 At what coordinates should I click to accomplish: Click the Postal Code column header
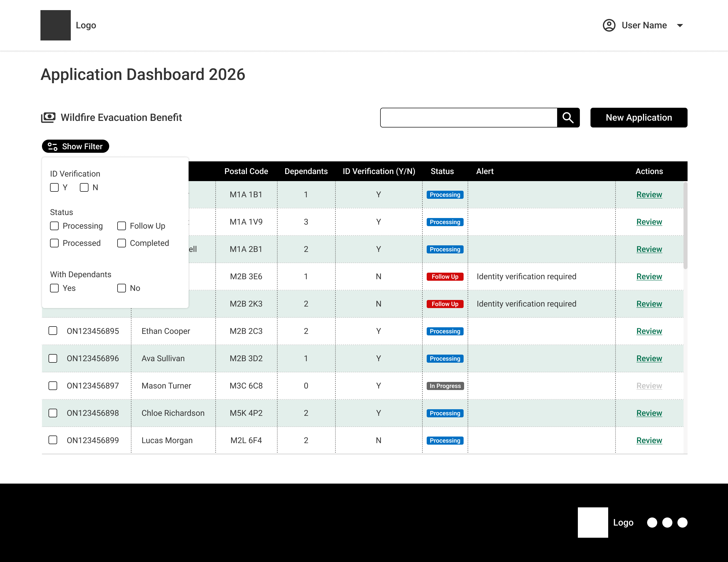coord(246,171)
